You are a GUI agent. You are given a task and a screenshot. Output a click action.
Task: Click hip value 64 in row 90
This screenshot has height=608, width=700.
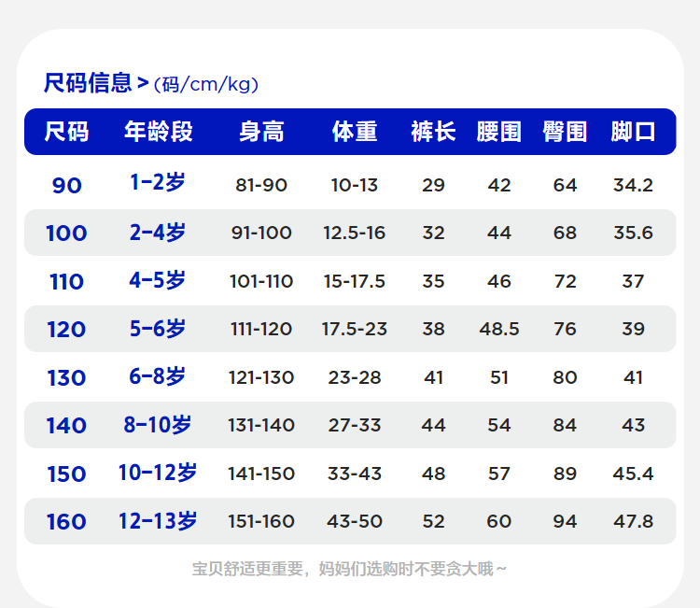tap(565, 185)
